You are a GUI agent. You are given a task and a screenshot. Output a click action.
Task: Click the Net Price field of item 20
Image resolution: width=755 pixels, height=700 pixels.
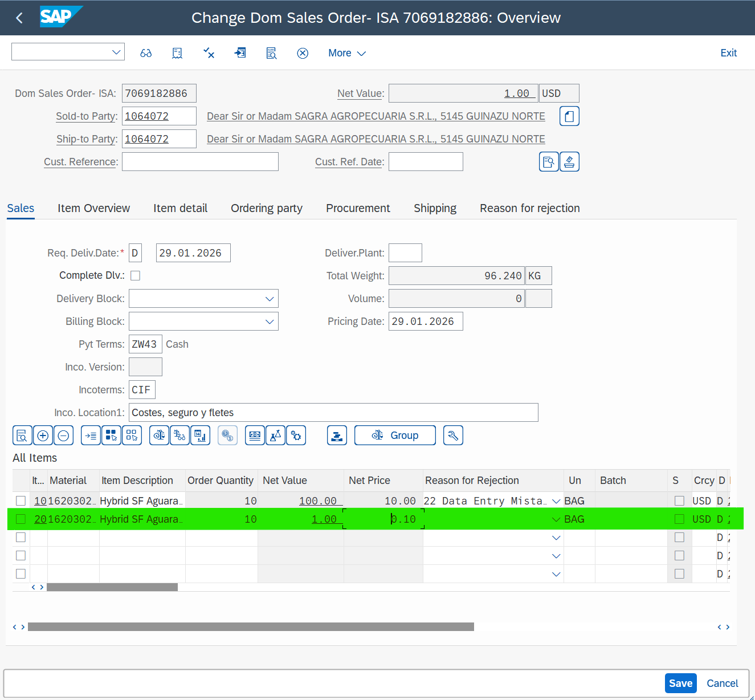[383, 519]
